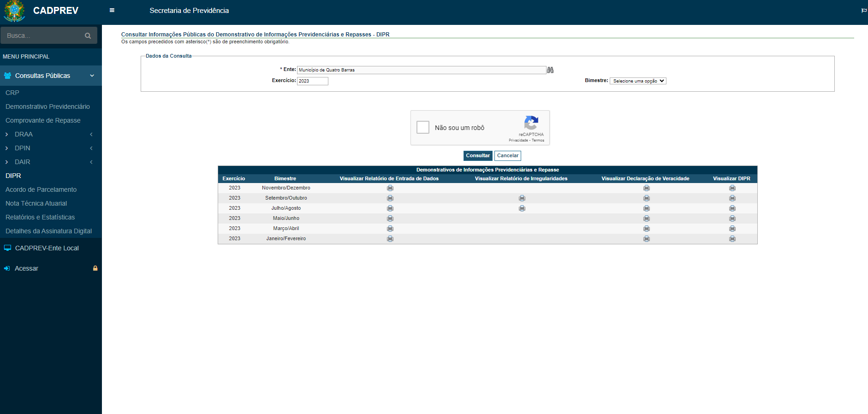Open the CRP menu item
The height and width of the screenshot is (414, 868).
(x=12, y=93)
